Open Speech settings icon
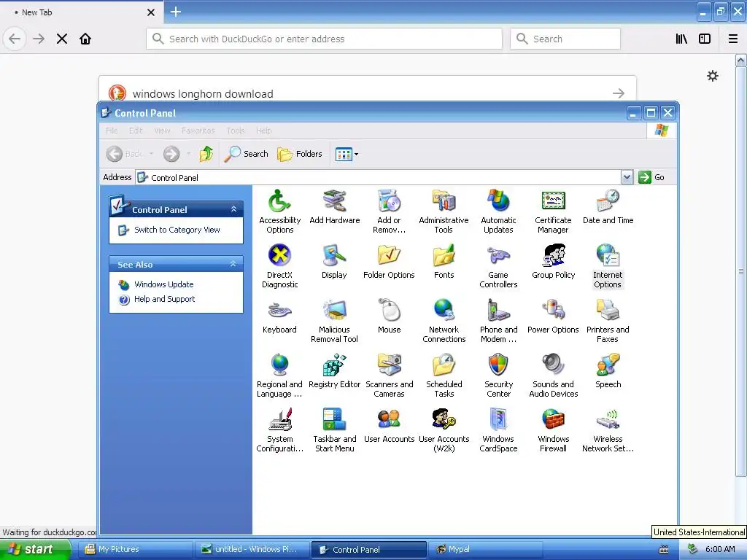The image size is (747, 560). click(608, 371)
